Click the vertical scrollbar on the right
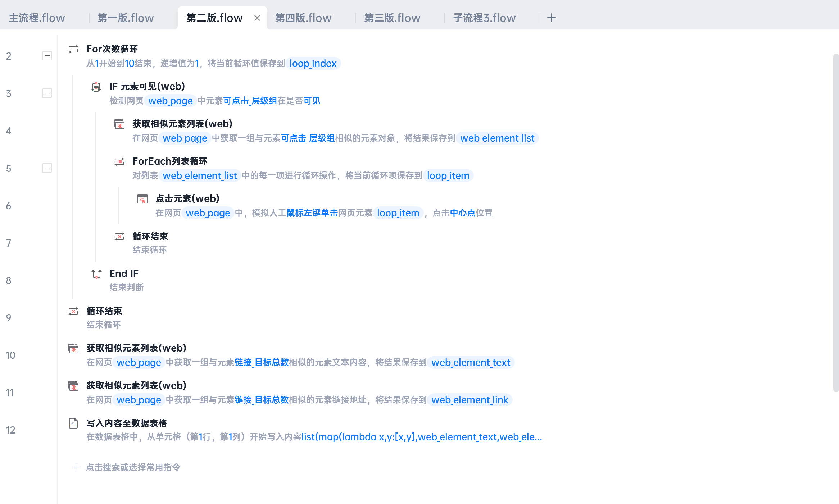The image size is (839, 504). (836, 223)
